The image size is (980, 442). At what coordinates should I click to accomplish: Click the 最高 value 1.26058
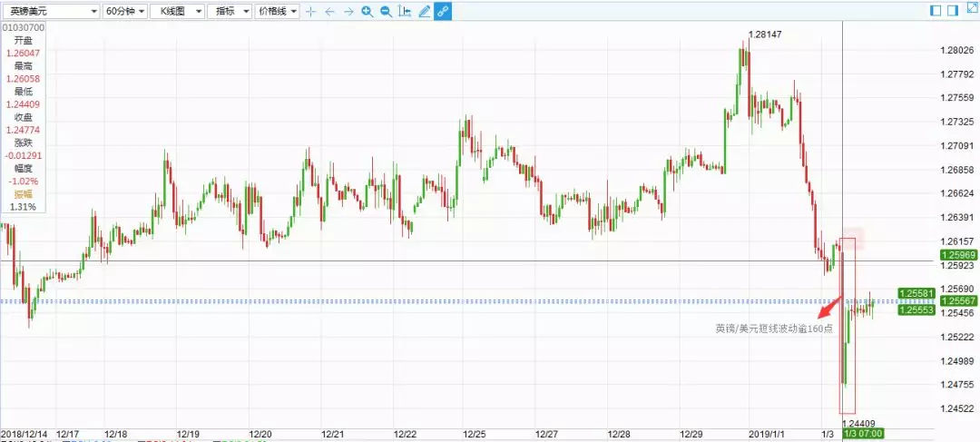point(23,79)
